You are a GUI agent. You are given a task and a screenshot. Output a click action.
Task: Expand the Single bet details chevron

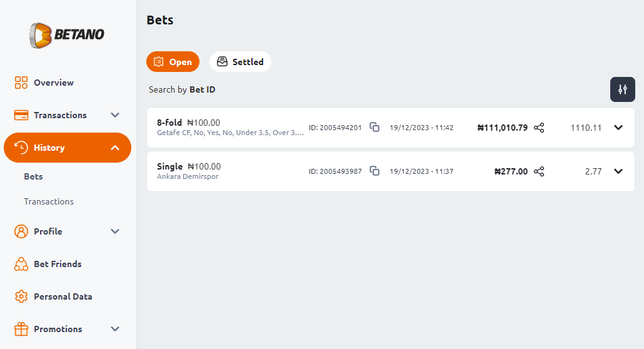(x=618, y=171)
